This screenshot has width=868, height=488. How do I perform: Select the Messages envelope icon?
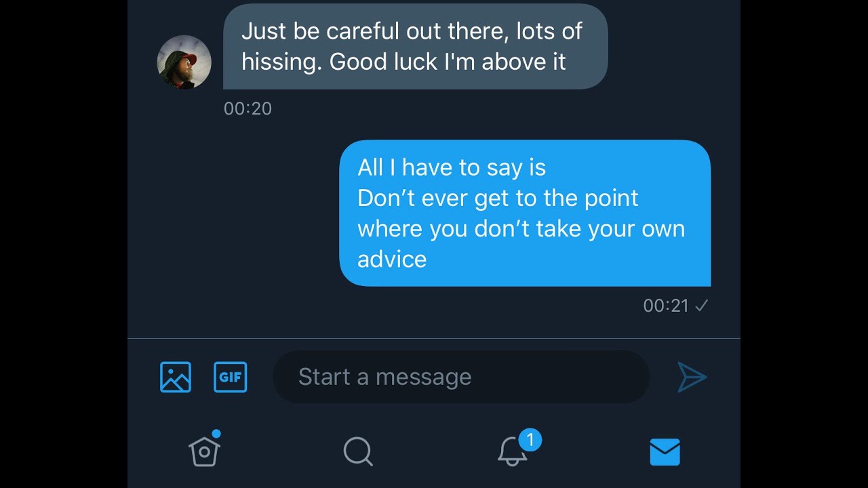[x=665, y=451]
